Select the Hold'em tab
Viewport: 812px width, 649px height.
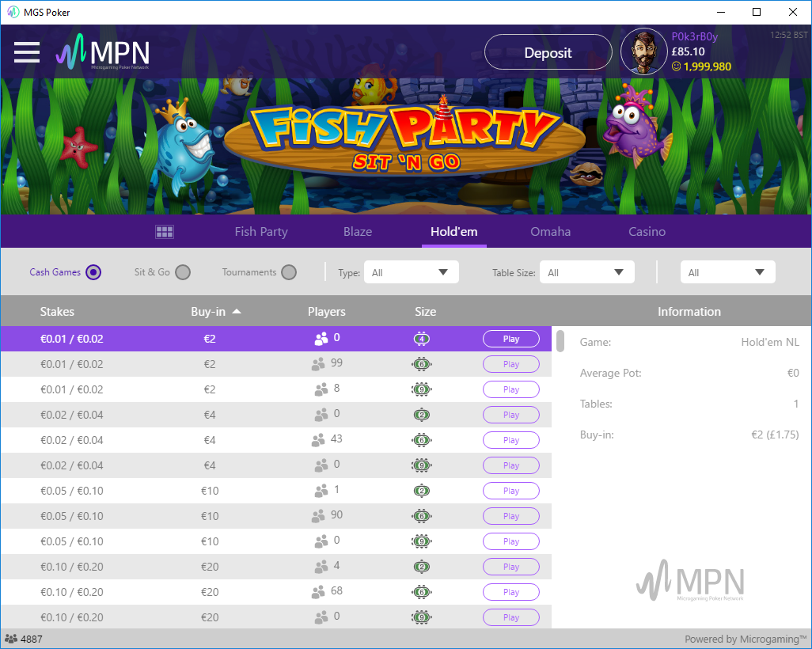click(x=453, y=232)
